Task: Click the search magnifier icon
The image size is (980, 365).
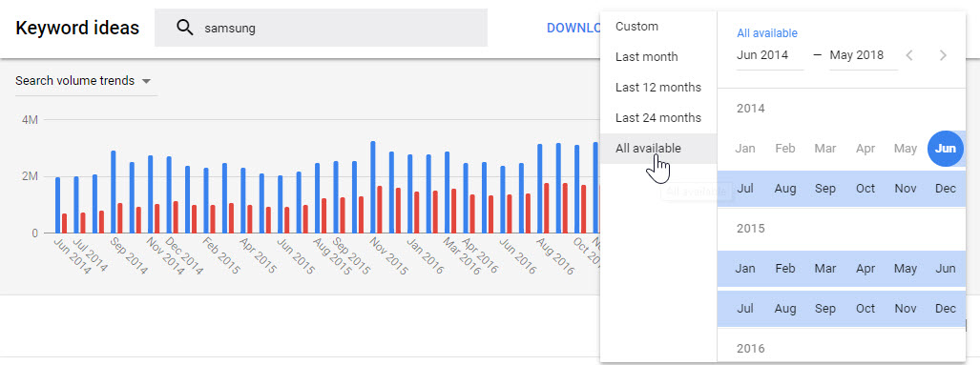Action: 184,28
